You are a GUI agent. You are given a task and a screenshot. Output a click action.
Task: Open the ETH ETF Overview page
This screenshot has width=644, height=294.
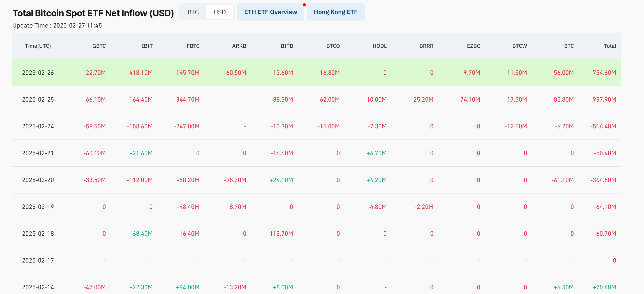tap(271, 12)
